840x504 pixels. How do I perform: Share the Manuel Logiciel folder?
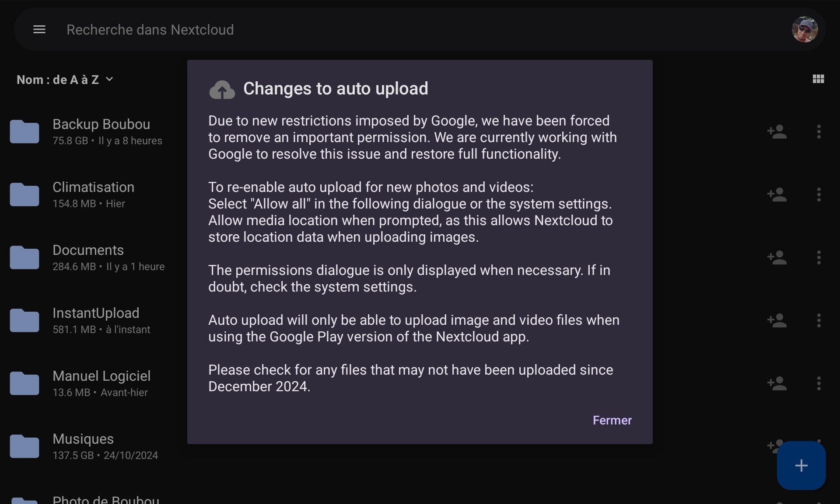point(777,383)
